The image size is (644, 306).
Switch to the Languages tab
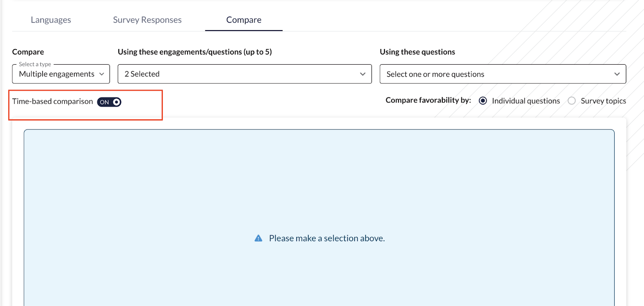51,20
